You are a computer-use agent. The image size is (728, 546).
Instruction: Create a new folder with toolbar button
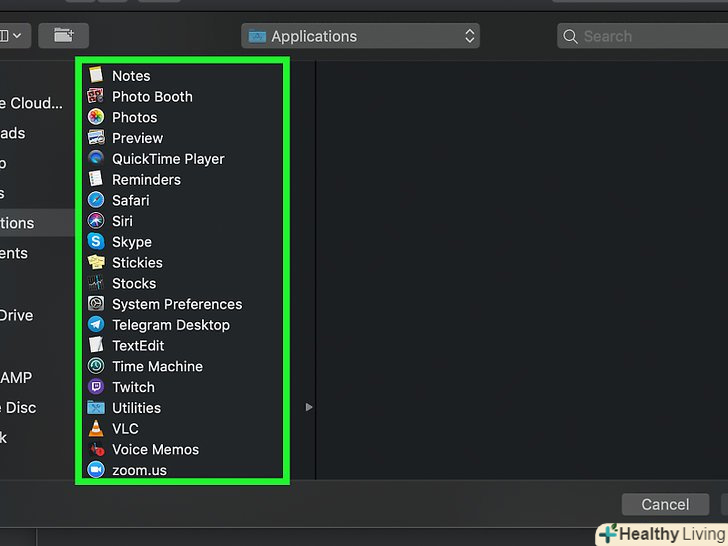click(x=64, y=36)
